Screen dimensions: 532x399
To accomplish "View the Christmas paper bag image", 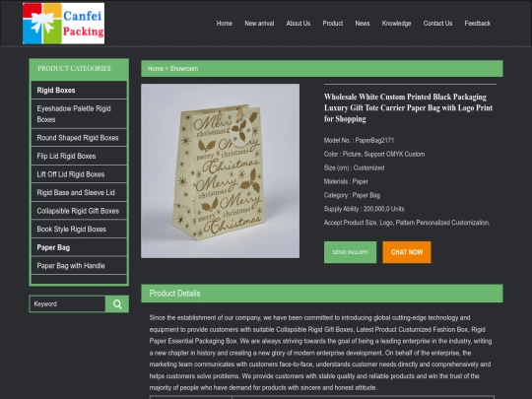I will coord(221,171).
